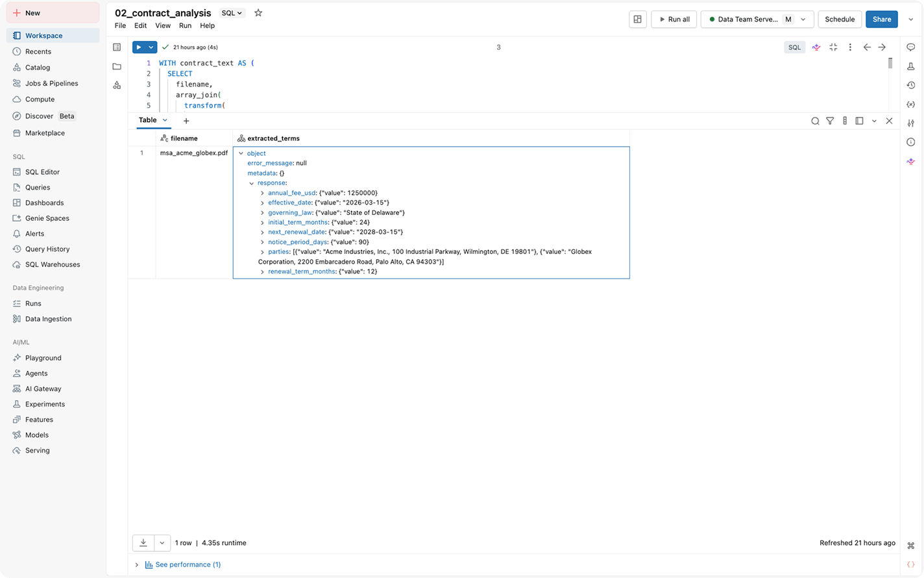Star the 02_contract_analysis notebook
Screen dimensions: 924x578
pyautogui.click(x=258, y=13)
